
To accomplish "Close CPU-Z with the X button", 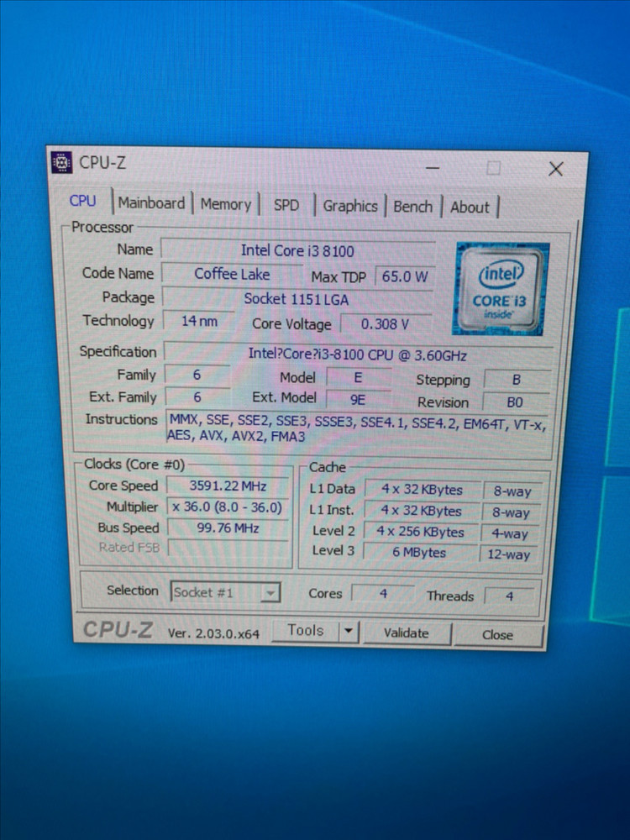I will pos(555,170).
